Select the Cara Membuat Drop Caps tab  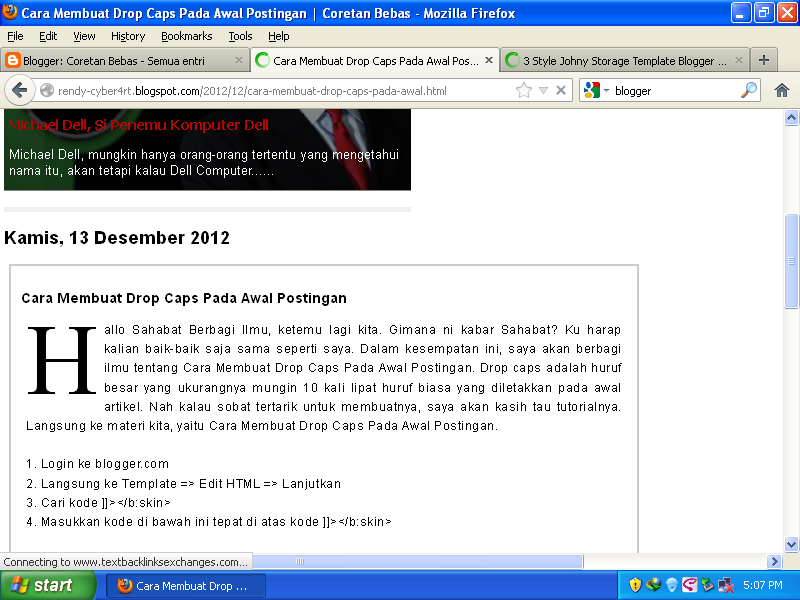click(x=374, y=60)
